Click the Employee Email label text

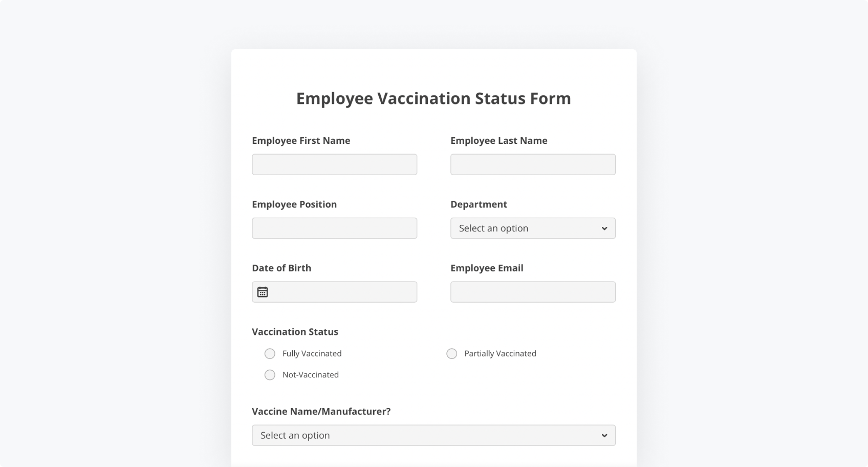click(x=487, y=268)
